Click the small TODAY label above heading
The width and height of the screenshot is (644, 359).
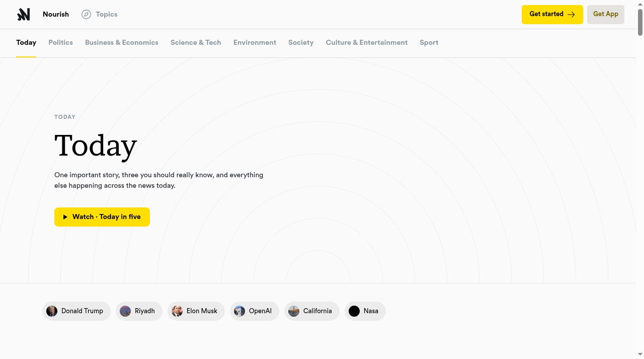[65, 117]
